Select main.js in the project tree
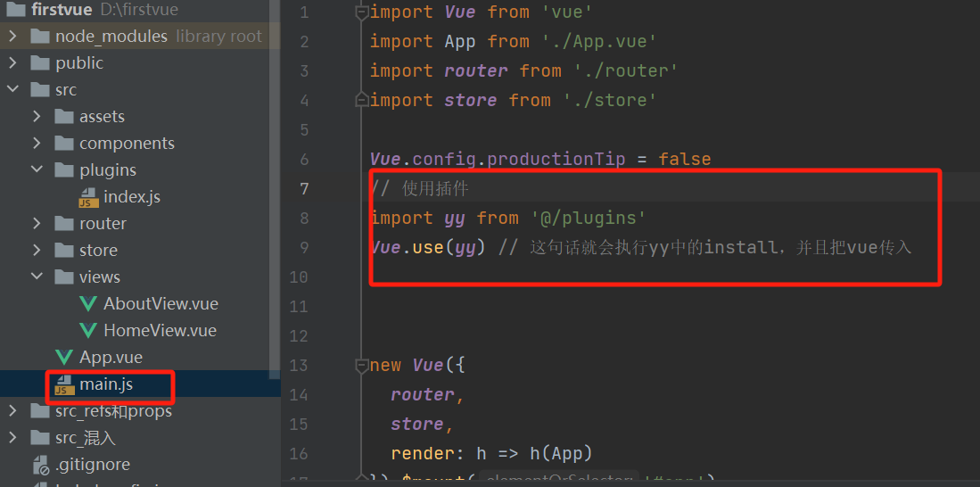 pos(105,384)
